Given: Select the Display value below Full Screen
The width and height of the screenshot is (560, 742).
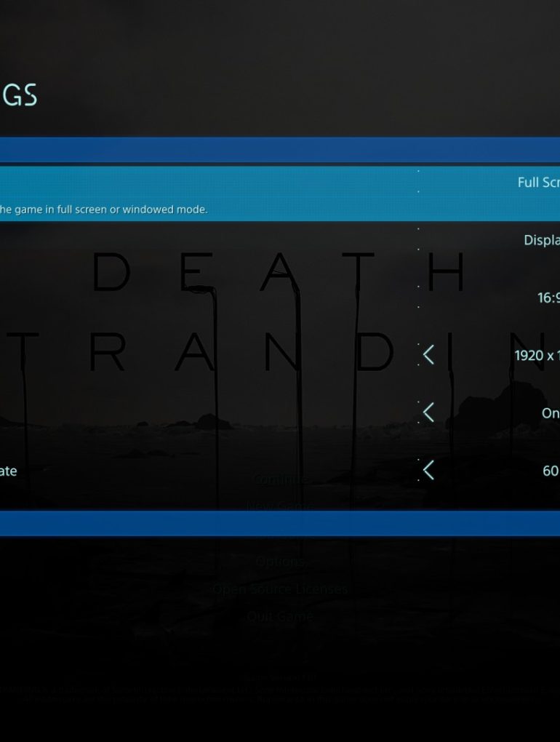Looking at the screenshot, I should click(542, 240).
